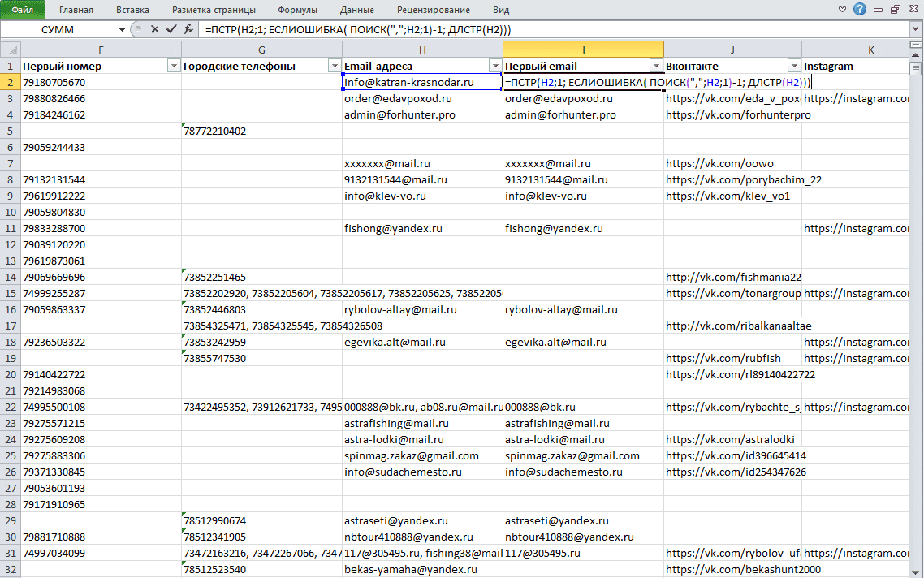Select fishong@yandex.ru in Первый email column

point(584,228)
